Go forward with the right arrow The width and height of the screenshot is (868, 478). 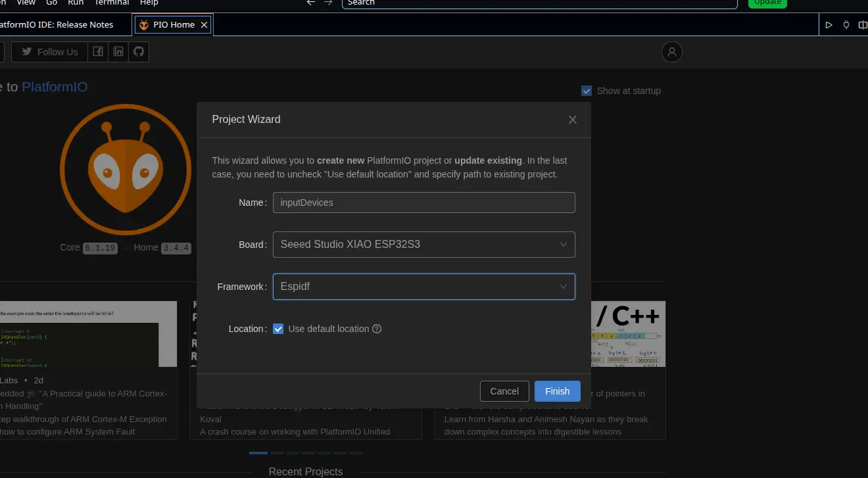click(329, 3)
